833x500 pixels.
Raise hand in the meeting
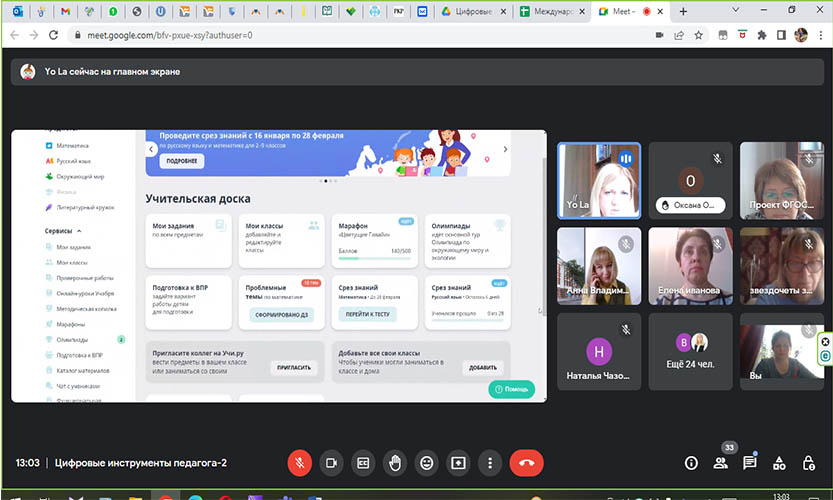(x=395, y=463)
